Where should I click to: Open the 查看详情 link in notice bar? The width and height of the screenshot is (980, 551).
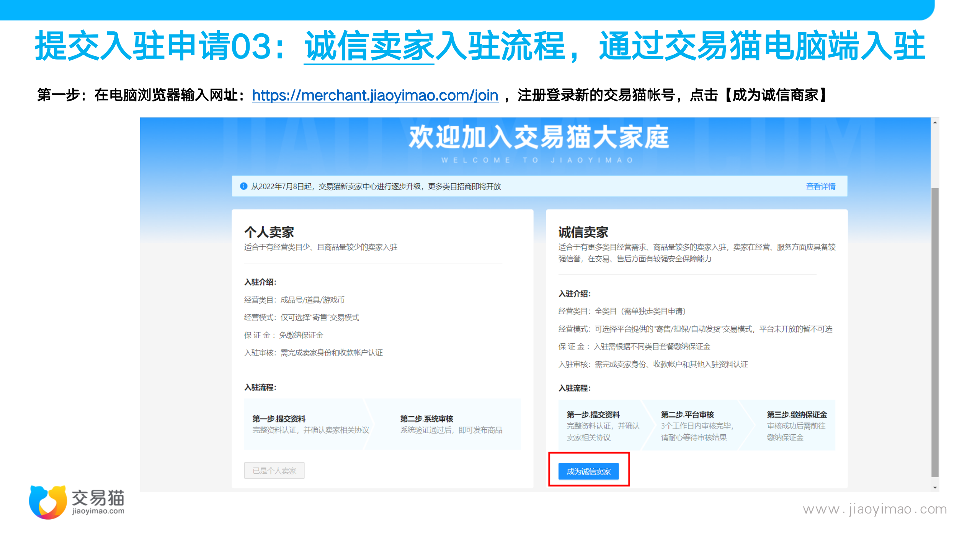pyautogui.click(x=821, y=186)
